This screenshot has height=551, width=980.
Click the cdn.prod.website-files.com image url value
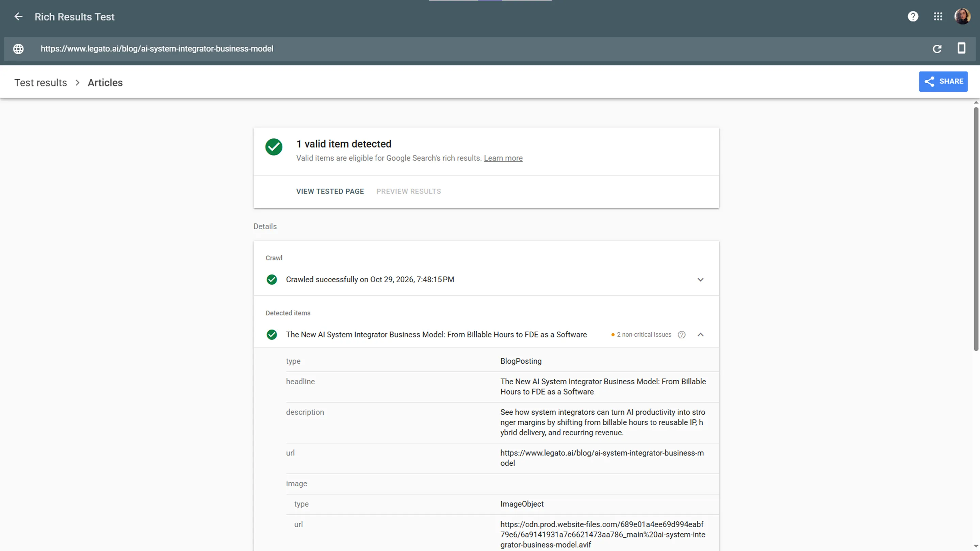[x=603, y=534]
